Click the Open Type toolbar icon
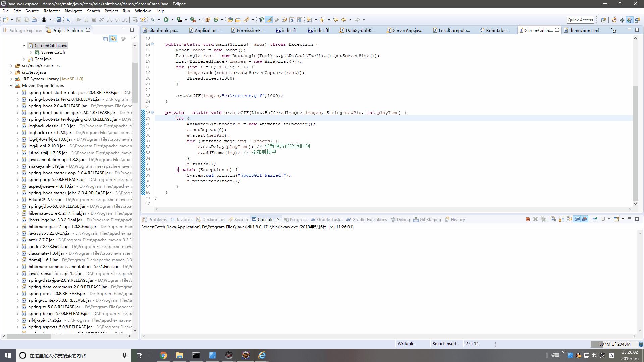The image size is (644, 362). (230, 20)
